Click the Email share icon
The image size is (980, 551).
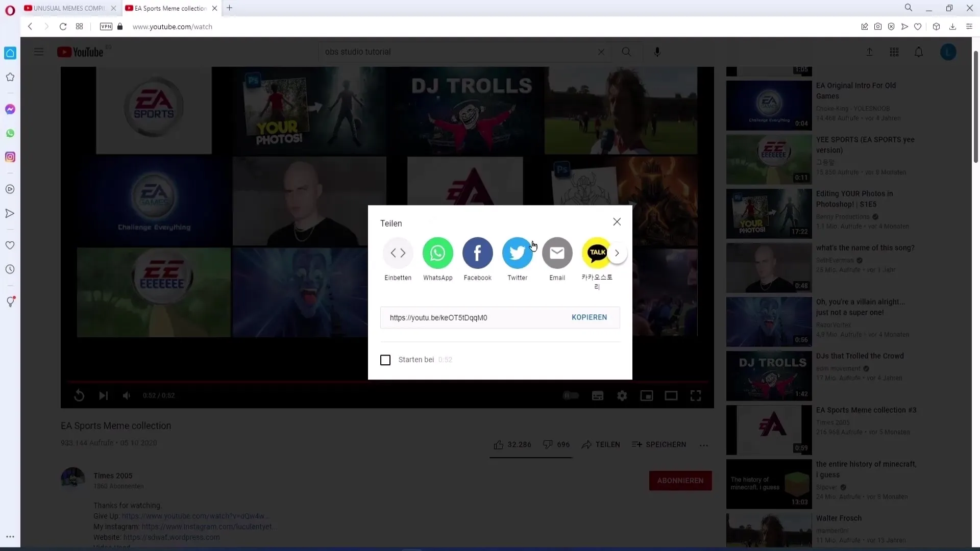pos(557,253)
